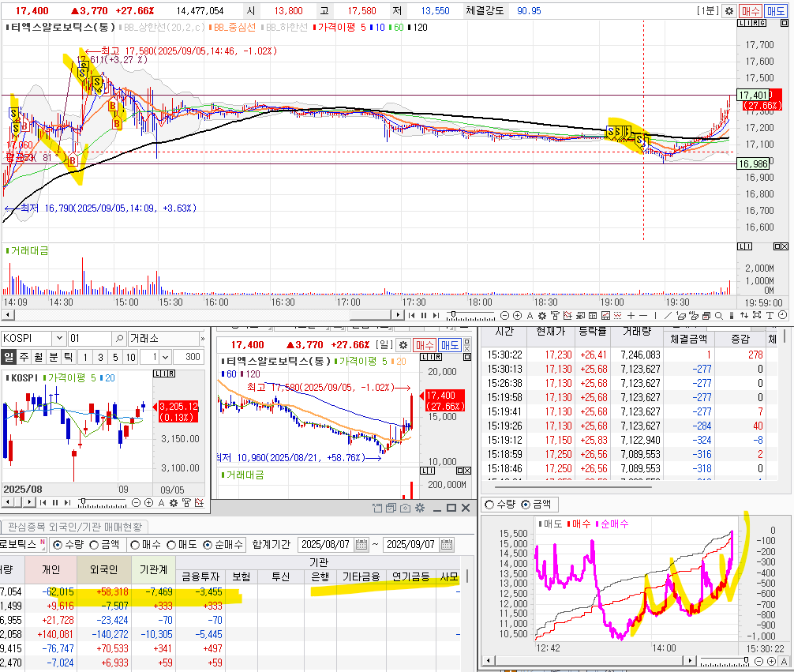794x672 pixels.
Task: Capture screen with camera icon in panel titlebar
Action: [x=405, y=508]
